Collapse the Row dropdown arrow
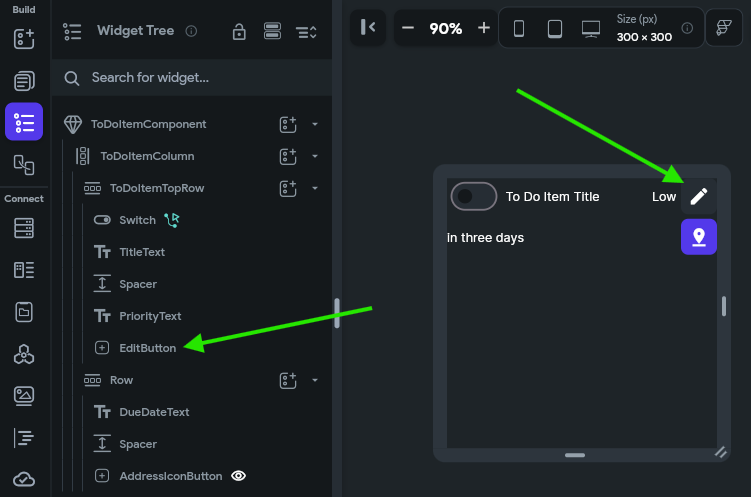751x497 pixels. pos(315,380)
